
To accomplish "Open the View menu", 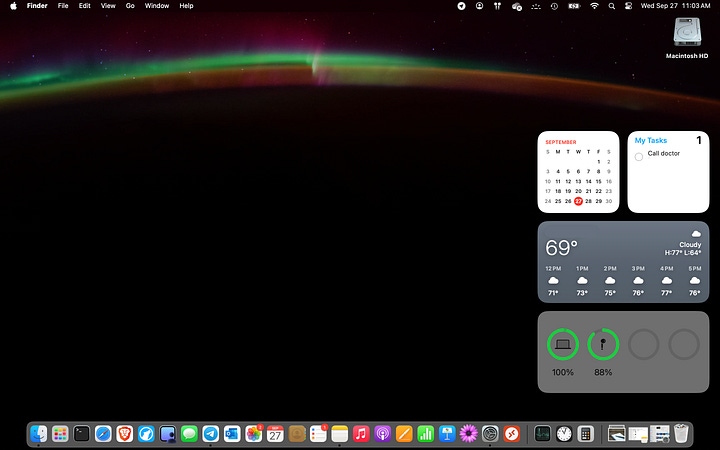I will (x=108, y=6).
